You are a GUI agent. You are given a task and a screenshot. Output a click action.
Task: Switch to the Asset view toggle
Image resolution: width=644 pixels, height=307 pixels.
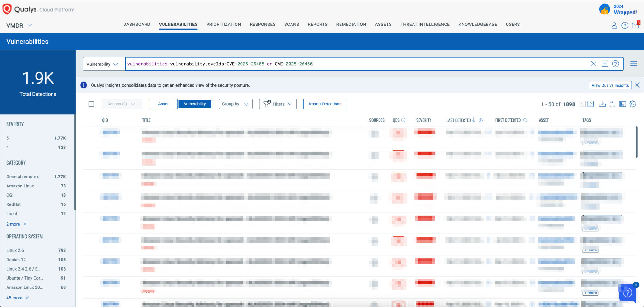pyautogui.click(x=163, y=104)
